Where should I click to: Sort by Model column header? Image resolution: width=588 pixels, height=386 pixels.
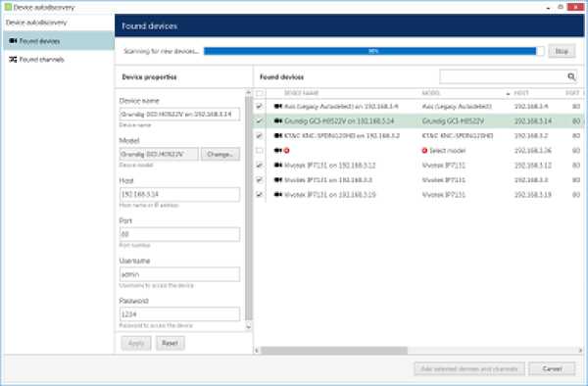pyautogui.click(x=430, y=93)
